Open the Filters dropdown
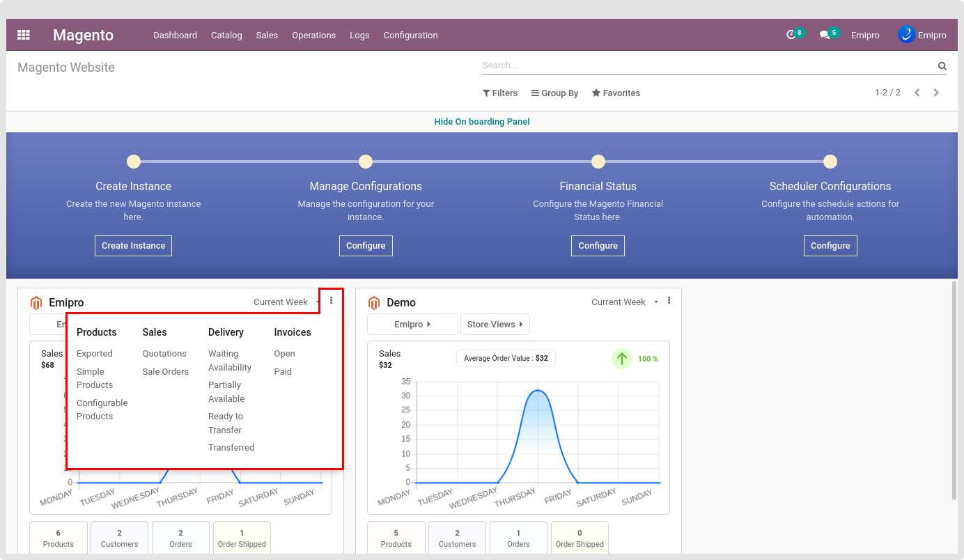The height and width of the screenshot is (560, 964). pos(500,93)
